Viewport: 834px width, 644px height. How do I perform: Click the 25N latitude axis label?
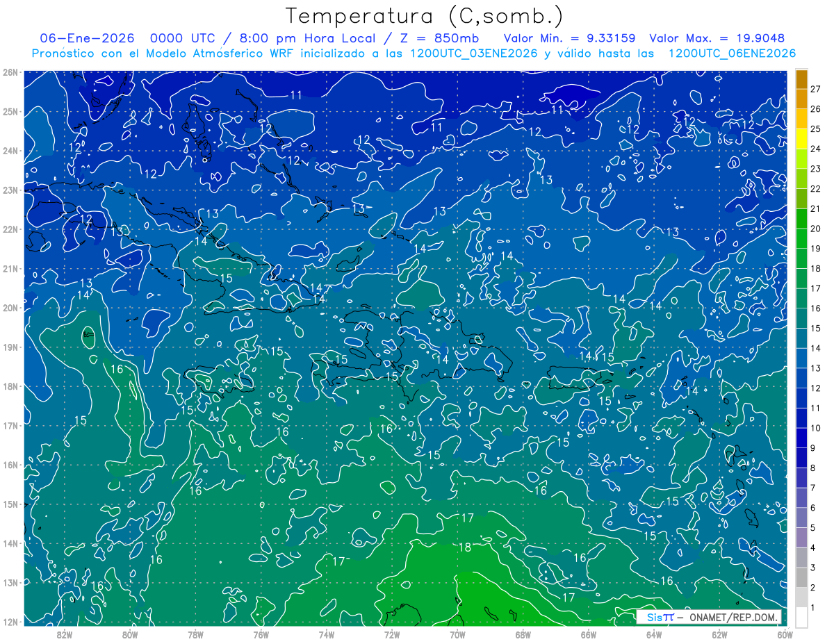pyautogui.click(x=10, y=111)
